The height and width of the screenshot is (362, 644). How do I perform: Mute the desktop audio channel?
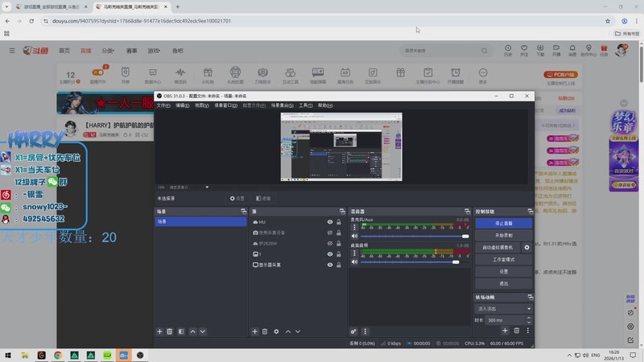pyautogui.click(x=354, y=262)
